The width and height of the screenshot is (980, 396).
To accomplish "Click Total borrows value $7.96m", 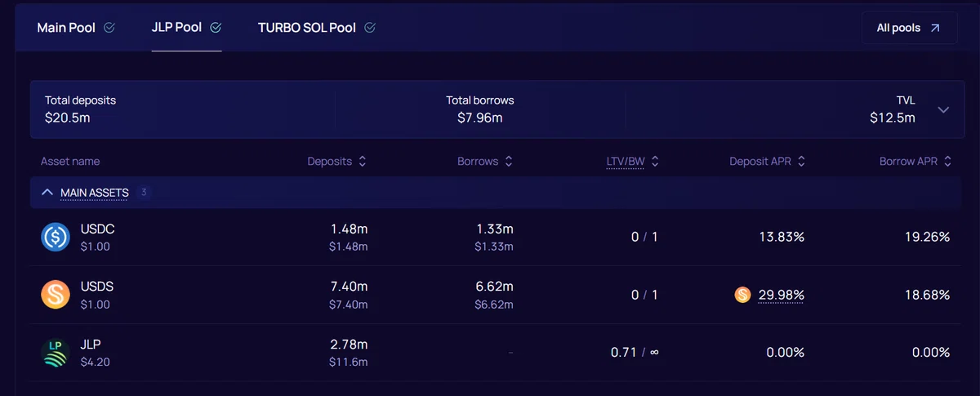I will pos(480,118).
